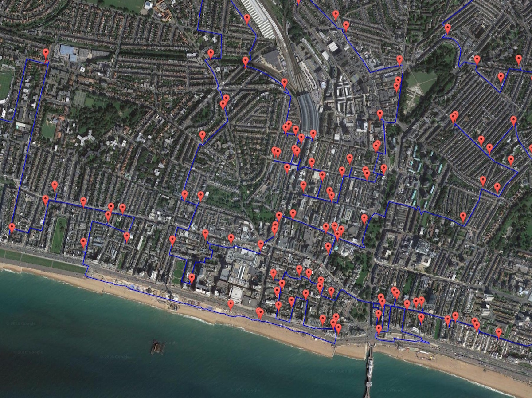Click the derelict West Pier ruin in the sea

point(157,347)
